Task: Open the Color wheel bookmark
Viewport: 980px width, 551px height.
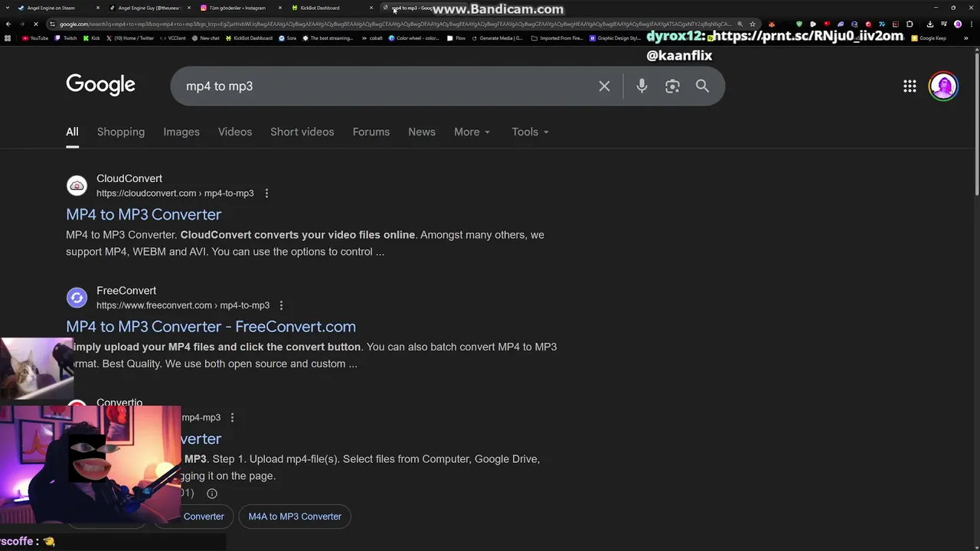Action: (413, 38)
